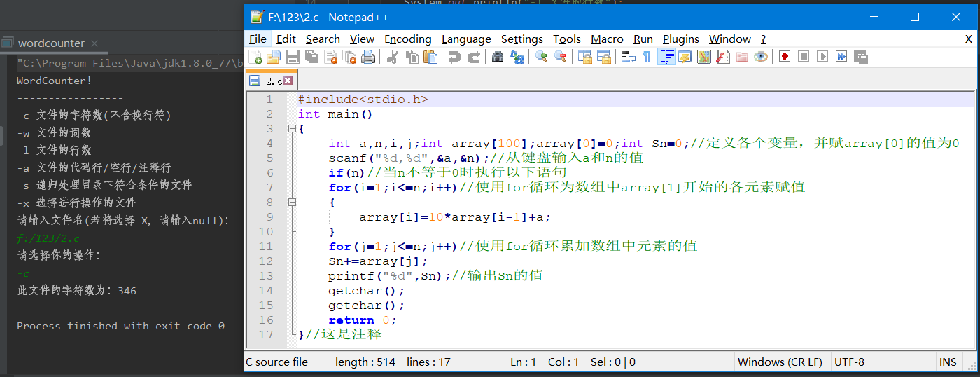The image size is (980, 377).
Task: Open the Plugins menu
Action: click(681, 39)
